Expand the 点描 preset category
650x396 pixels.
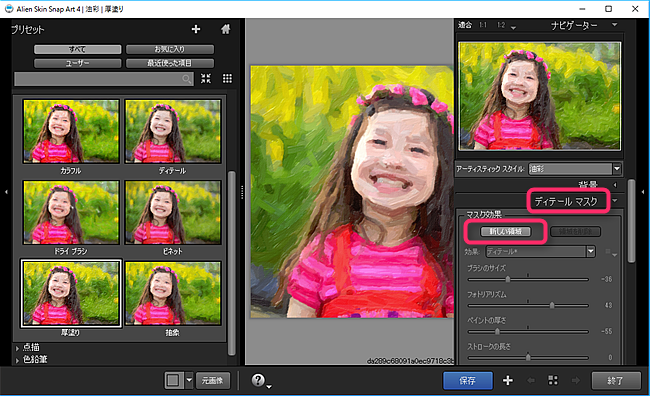tap(17, 348)
